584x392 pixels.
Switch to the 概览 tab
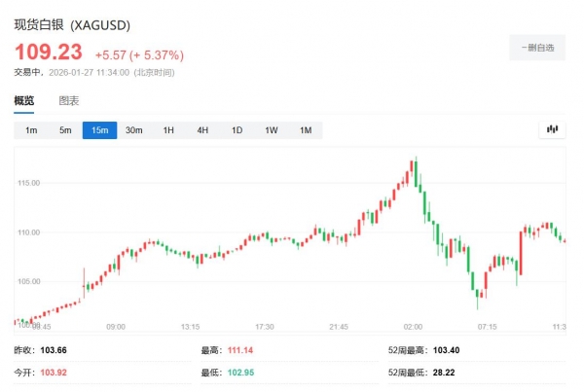pyautogui.click(x=24, y=100)
